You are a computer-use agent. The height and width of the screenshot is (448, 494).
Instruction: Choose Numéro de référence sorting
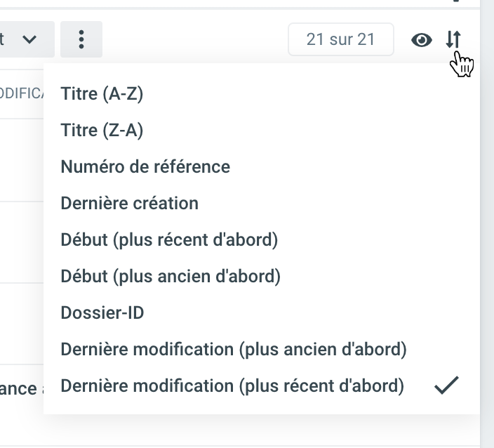(145, 166)
